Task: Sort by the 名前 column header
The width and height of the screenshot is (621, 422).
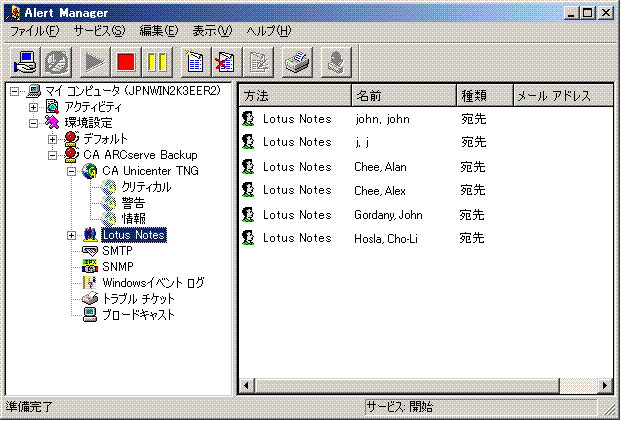Action: point(404,95)
